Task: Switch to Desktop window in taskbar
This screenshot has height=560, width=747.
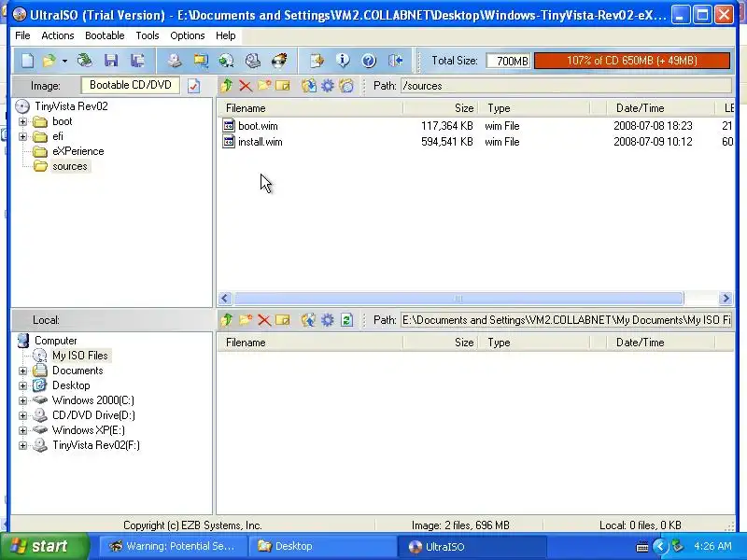Action: 323,546
